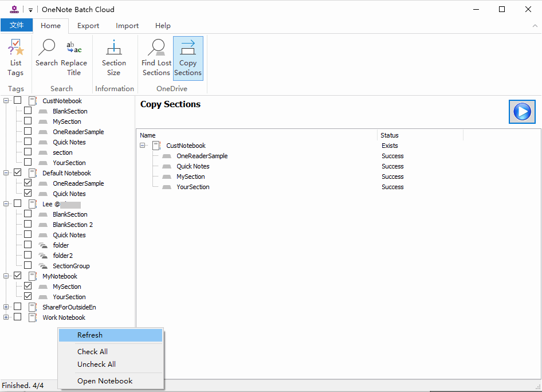The image size is (542, 392).
Task: Select the List Tags tool
Action: coord(15,57)
